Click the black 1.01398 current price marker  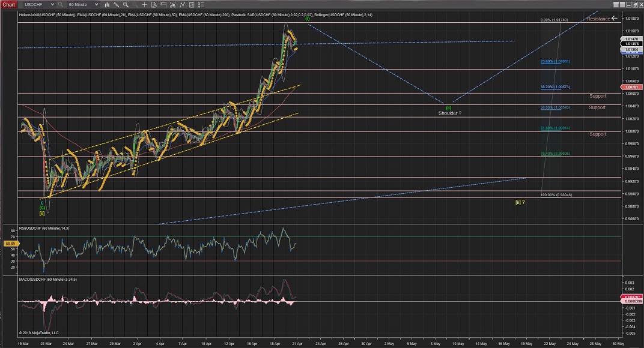click(x=631, y=43)
